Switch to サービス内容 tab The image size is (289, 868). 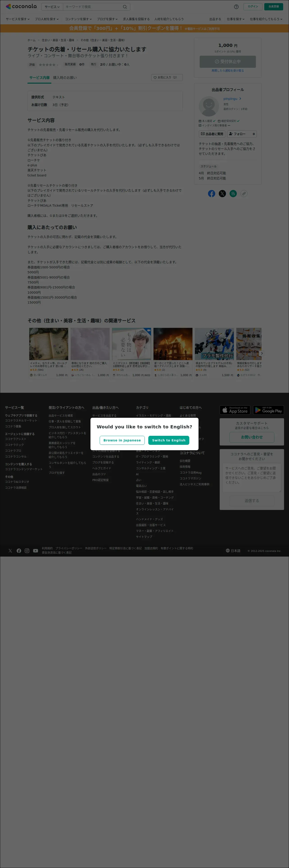click(x=39, y=78)
